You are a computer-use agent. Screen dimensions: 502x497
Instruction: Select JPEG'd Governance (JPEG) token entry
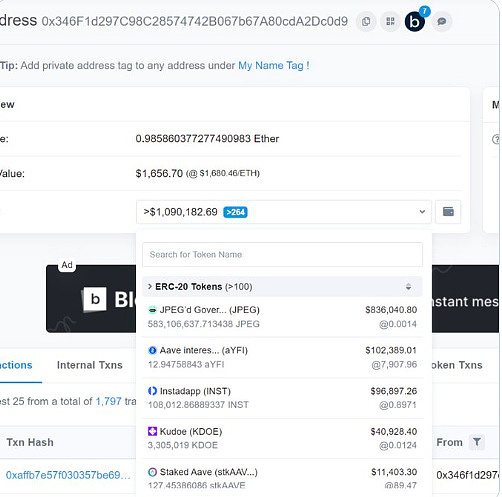pyautogui.click(x=282, y=317)
